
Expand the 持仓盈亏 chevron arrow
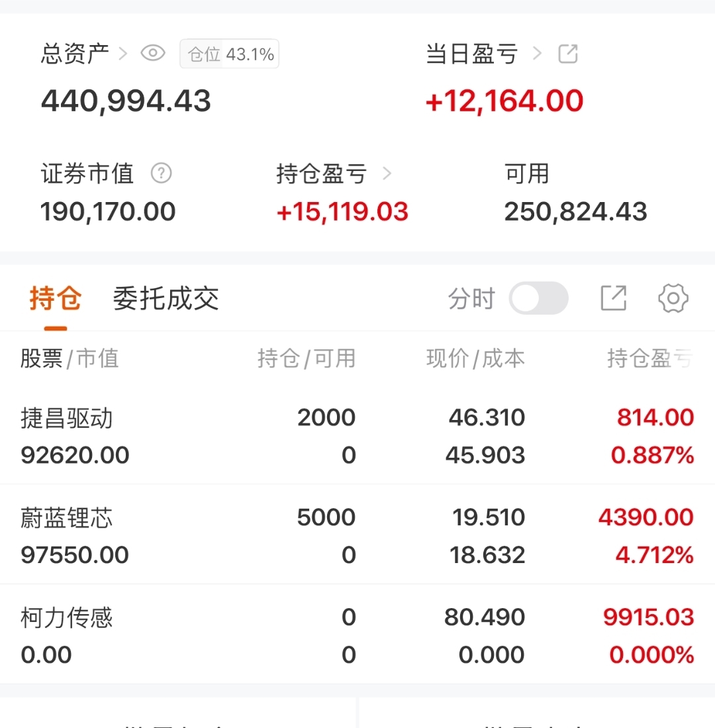point(387,174)
